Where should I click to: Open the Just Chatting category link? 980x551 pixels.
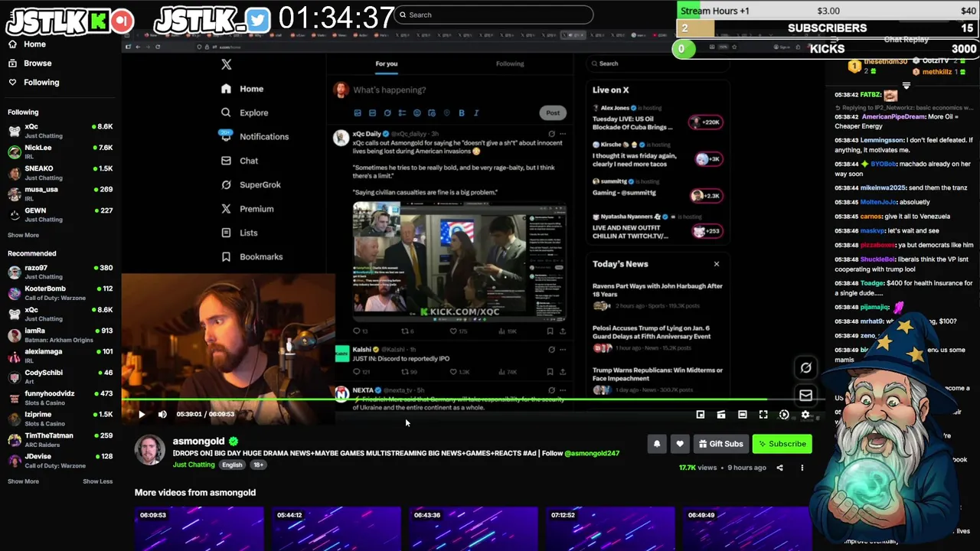coord(194,465)
